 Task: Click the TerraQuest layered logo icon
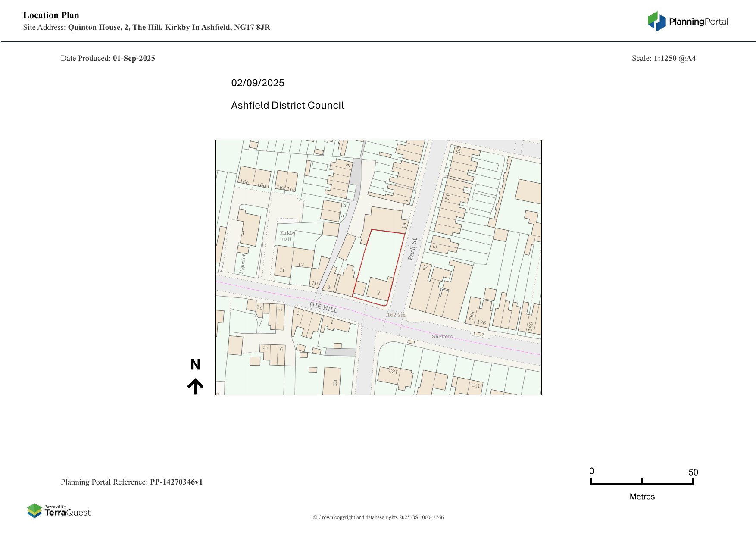tap(34, 511)
